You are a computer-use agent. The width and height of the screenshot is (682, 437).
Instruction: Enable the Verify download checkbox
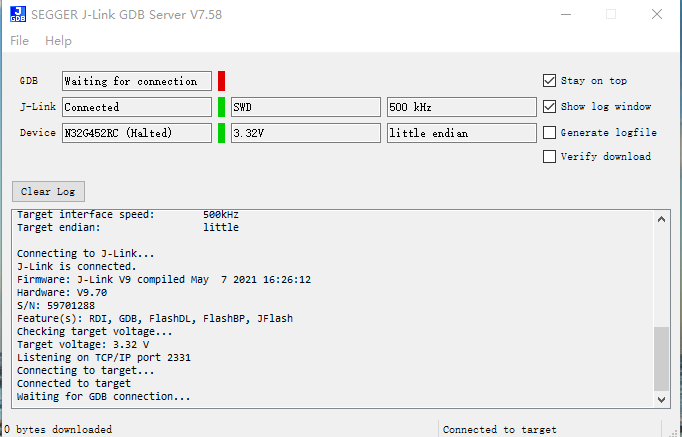[x=549, y=157]
